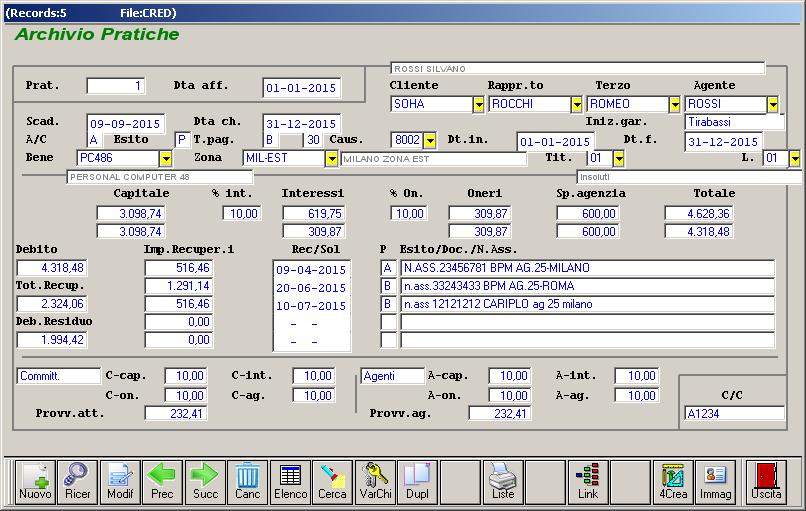Click the Cerca find icon

333,482
